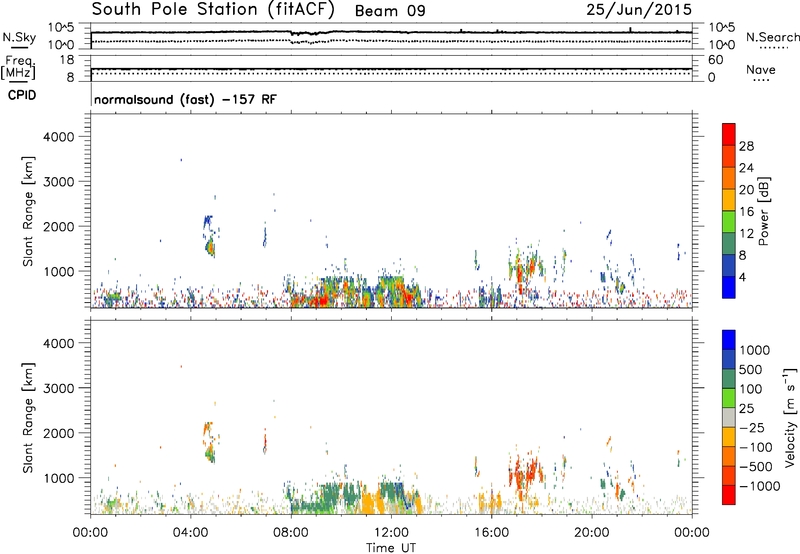Click the solid line sample under N.Sky
The width and height of the screenshot is (800, 554).
click(18, 48)
